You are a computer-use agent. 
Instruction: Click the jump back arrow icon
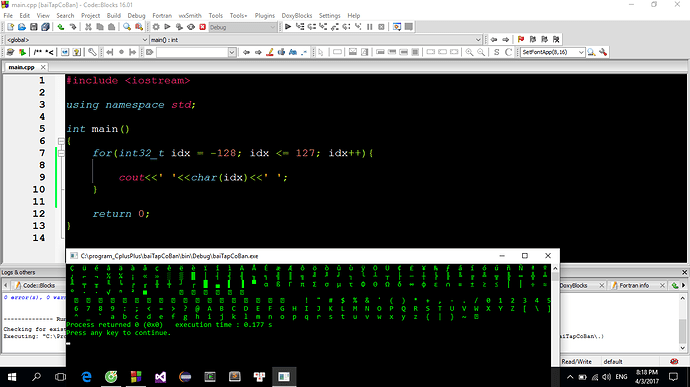pos(494,40)
